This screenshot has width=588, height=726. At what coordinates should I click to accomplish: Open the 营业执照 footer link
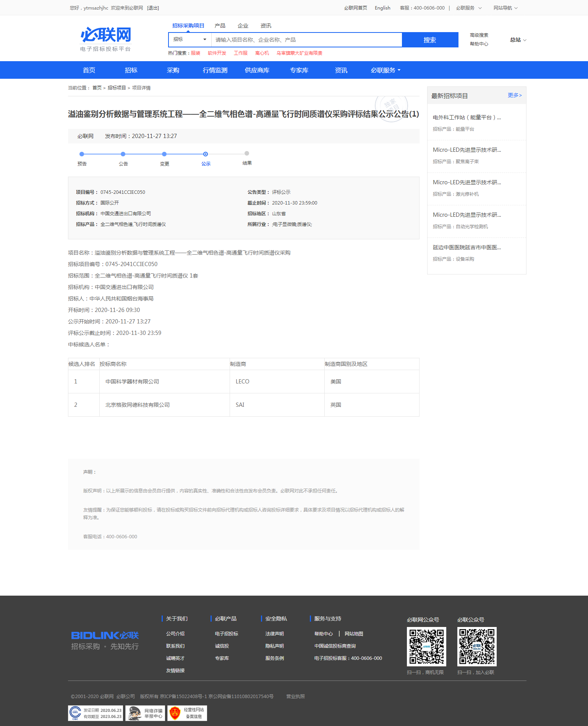(296, 696)
